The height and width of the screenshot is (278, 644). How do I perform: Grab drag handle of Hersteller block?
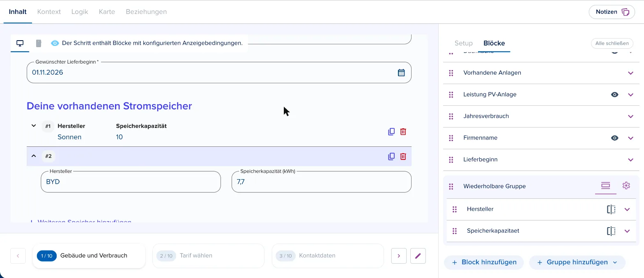[455, 210]
